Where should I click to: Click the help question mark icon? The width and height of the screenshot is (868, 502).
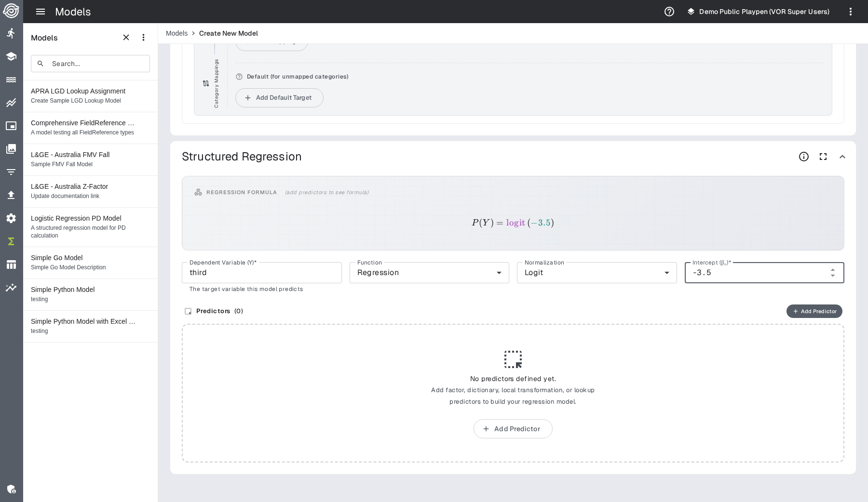coord(669,12)
